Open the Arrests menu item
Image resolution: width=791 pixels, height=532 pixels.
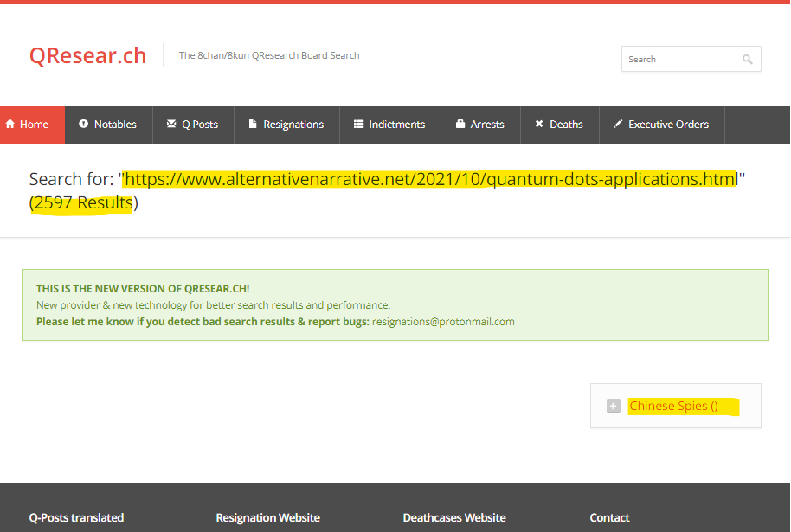pyautogui.click(x=480, y=125)
